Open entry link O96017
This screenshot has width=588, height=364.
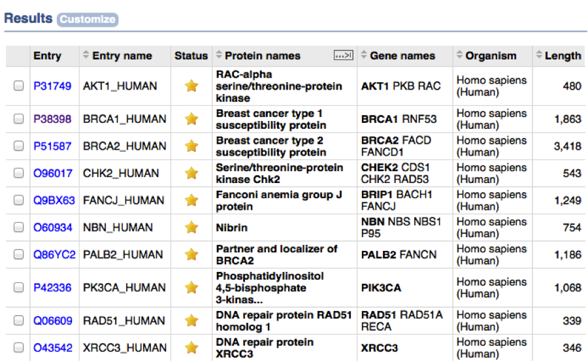[53, 173]
